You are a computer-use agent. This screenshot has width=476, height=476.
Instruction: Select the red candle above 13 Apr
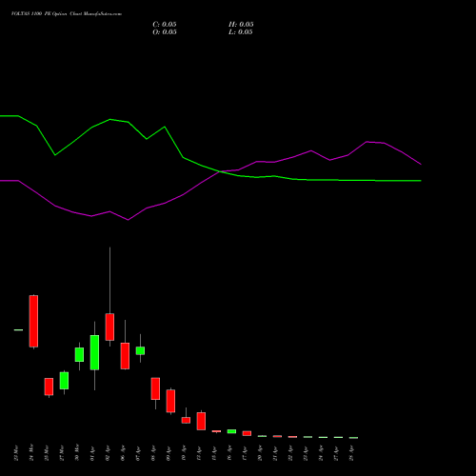[x=201, y=421]
